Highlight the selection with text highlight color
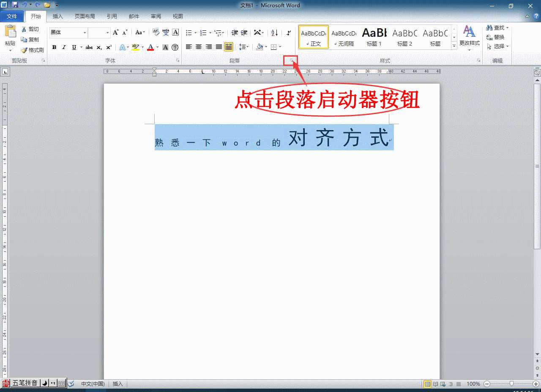This screenshot has width=541, height=392. tap(135, 47)
